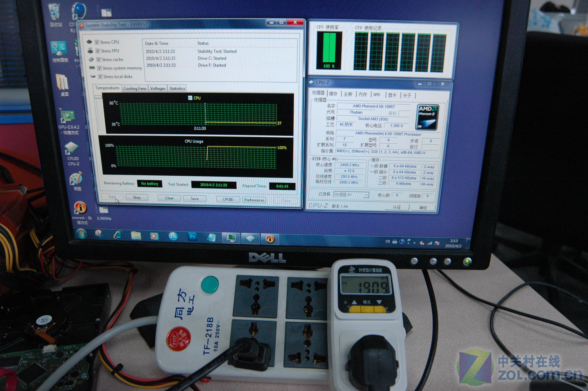The image size is (588, 391).
Task: Open the 内存 tab in CPU-Z
Action: click(x=363, y=94)
